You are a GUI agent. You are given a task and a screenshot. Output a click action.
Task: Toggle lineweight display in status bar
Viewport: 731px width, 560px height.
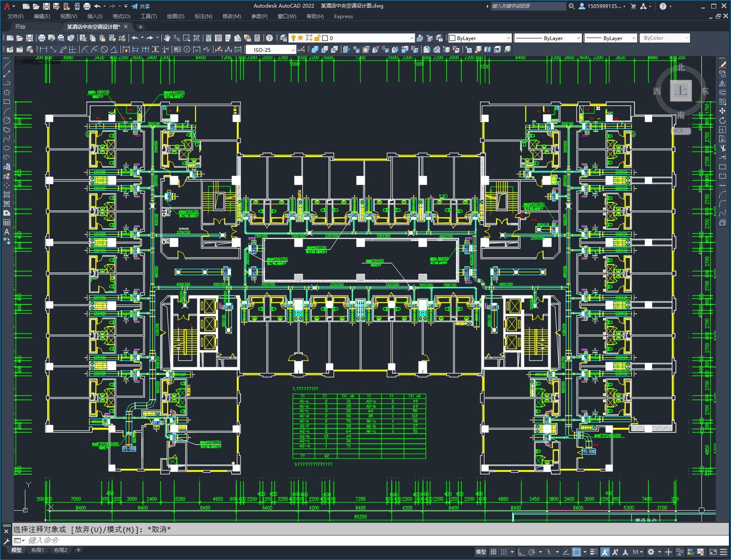pyautogui.click(x=594, y=552)
